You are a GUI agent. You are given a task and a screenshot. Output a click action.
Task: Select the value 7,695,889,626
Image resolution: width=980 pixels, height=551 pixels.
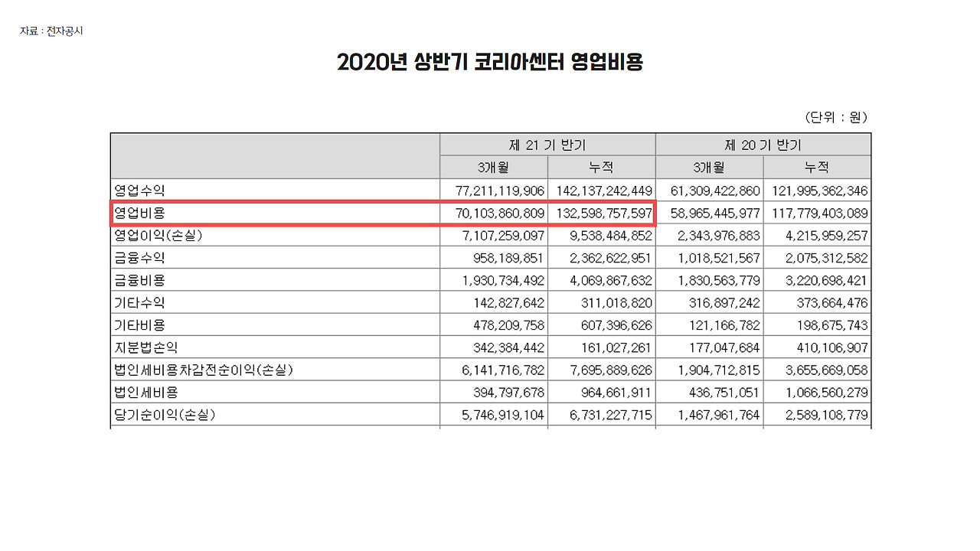(611, 370)
